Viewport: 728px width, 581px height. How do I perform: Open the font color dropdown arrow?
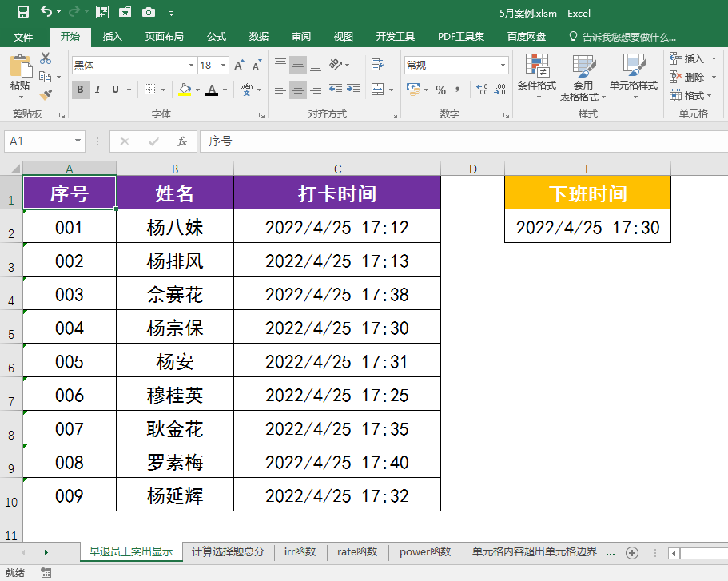225,90
